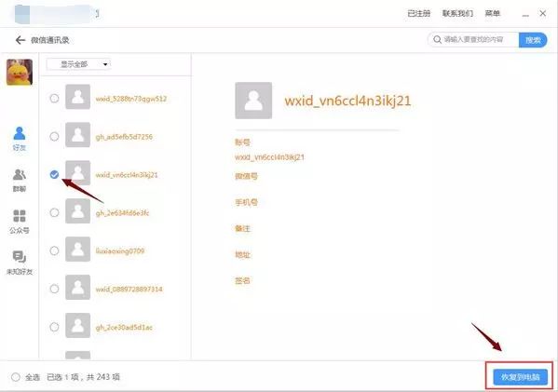Click the magnifier icon in search box
Viewport: 558px width, 392px height.
437,39
